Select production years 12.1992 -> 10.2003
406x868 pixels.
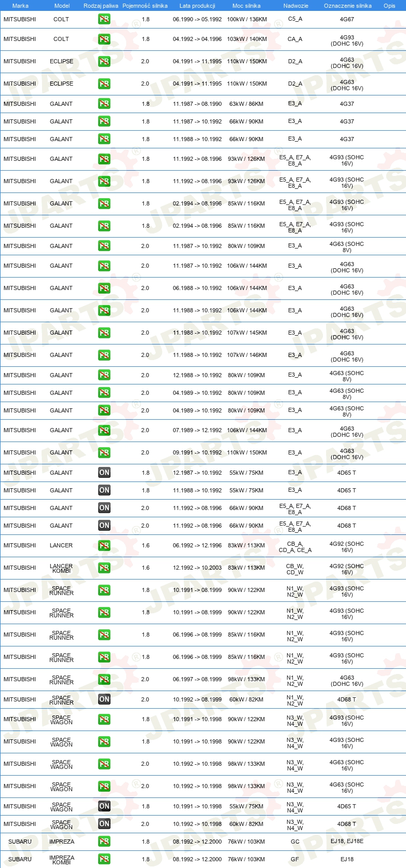pyautogui.click(x=197, y=568)
